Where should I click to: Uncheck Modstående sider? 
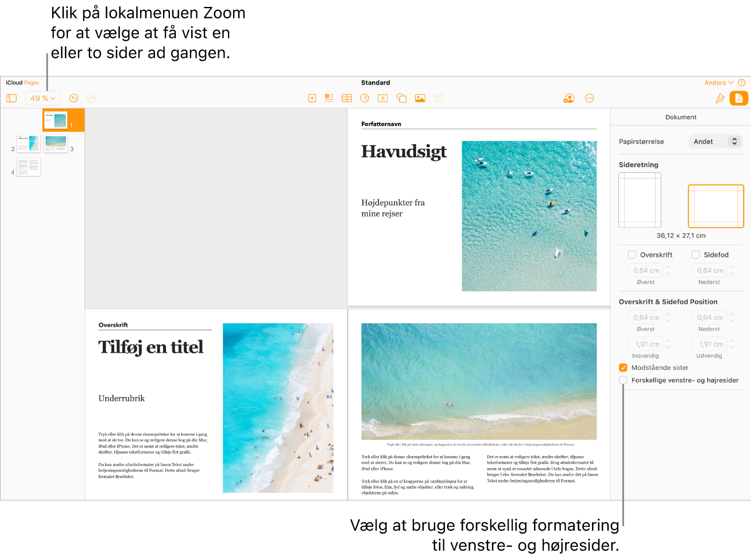[623, 368]
